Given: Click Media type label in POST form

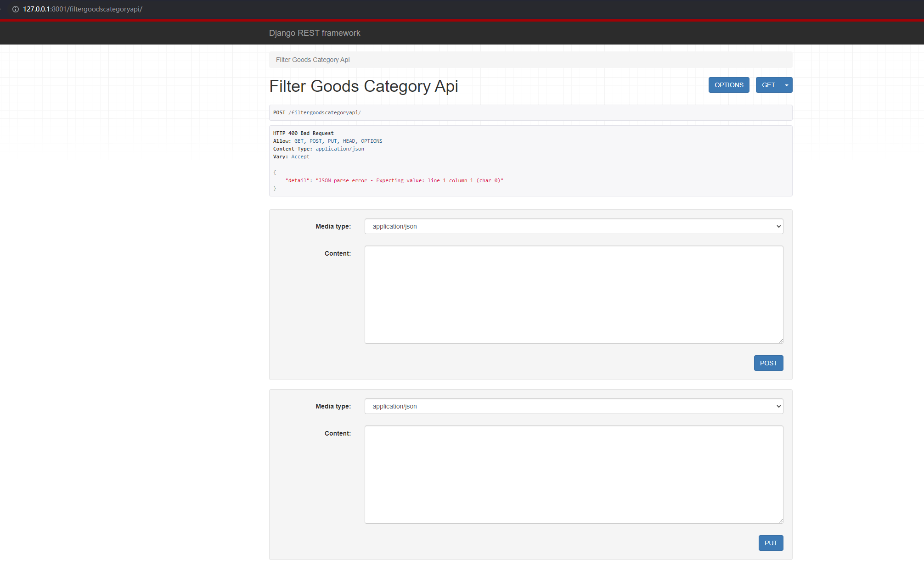Looking at the screenshot, I should 333,226.
